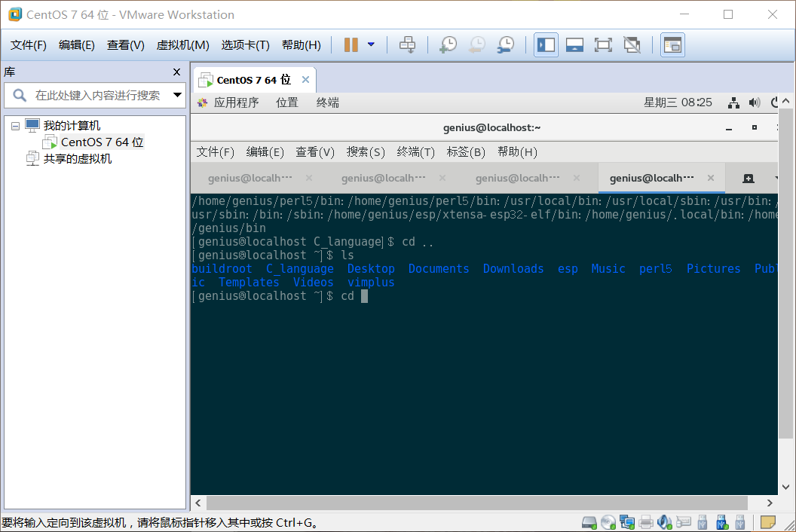
Task: Click the CD/DVD drive status icon
Action: point(608,522)
